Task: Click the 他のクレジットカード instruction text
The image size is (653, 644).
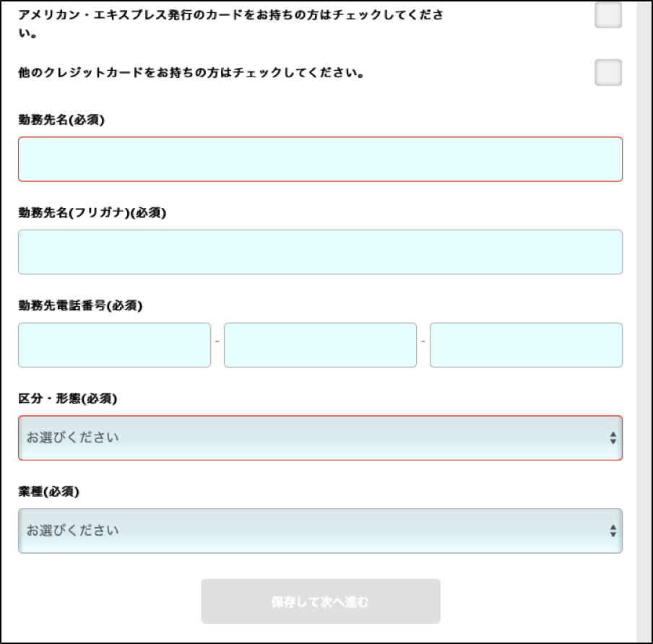Action: 191,73
